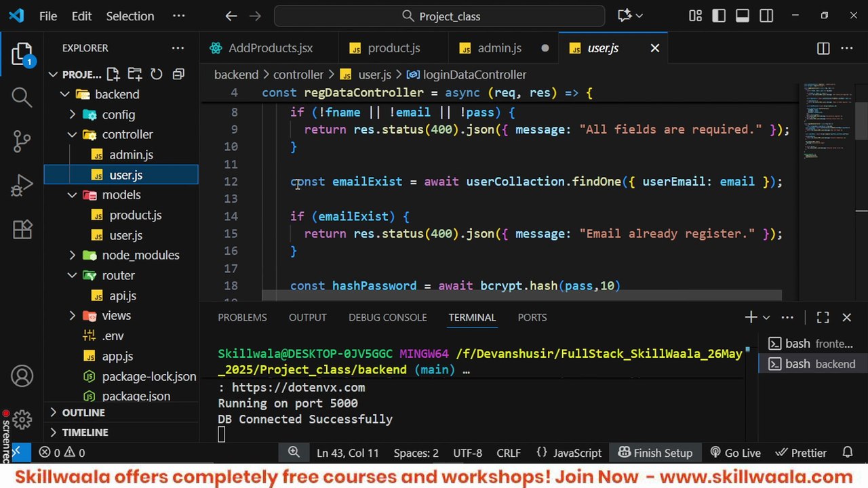Open admin.js in controller folder
Screen dimensions: 868x488
pyautogui.click(x=130, y=155)
